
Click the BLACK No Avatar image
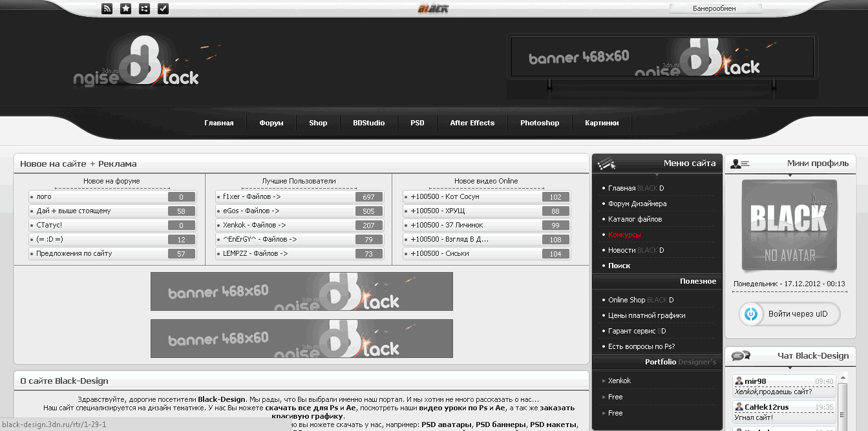point(789,226)
